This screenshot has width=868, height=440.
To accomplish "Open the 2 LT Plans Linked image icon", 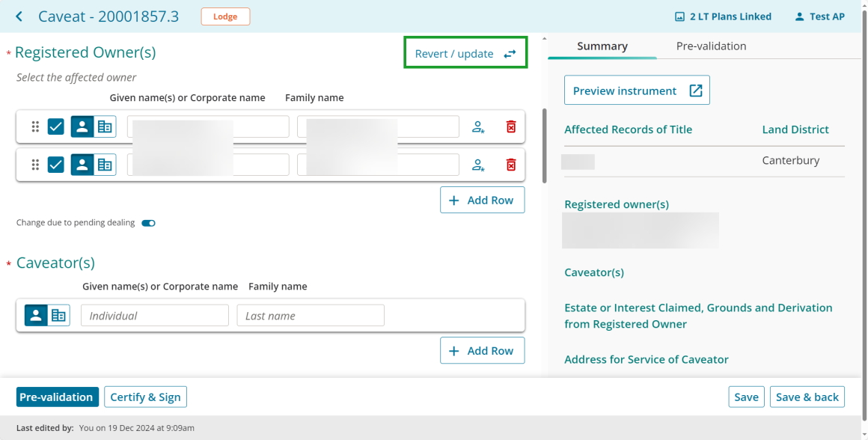I will [679, 16].
